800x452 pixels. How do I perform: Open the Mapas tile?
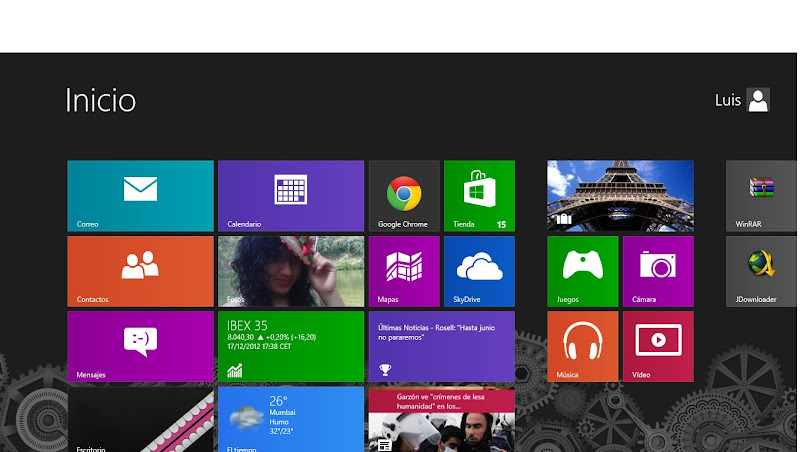coord(404,271)
